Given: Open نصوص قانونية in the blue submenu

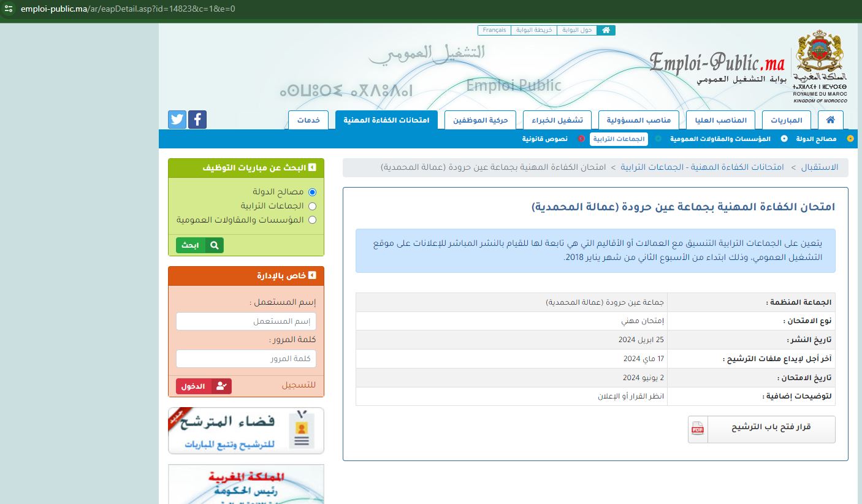Looking at the screenshot, I should 544,139.
